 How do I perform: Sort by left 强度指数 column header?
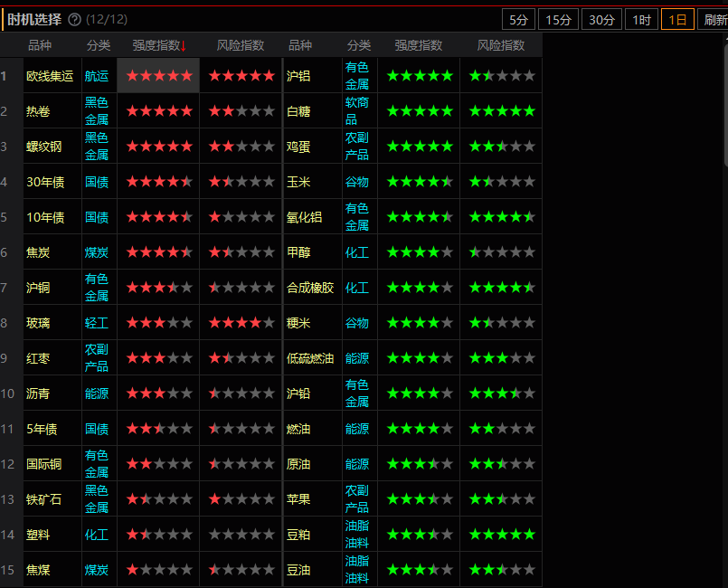[159, 45]
